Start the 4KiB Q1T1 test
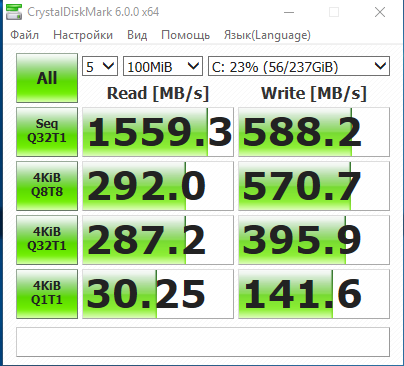 tap(47, 294)
